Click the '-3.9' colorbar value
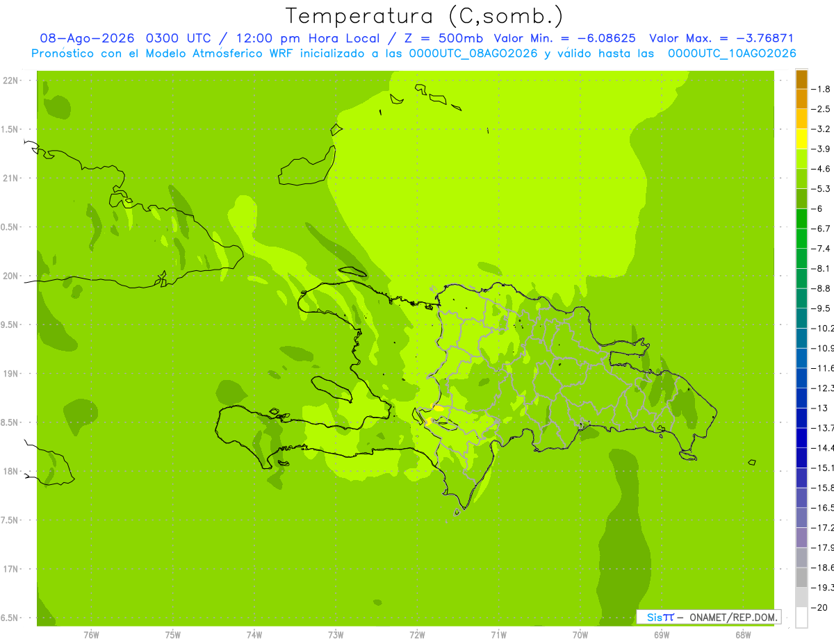This screenshot has width=834, height=644. click(821, 149)
